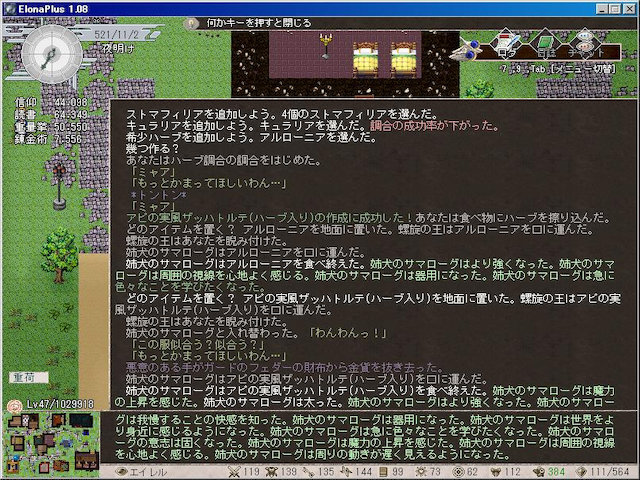The image size is (640, 480).
Task: Click the lightbulb hint icon in top bar
Action: [191, 23]
